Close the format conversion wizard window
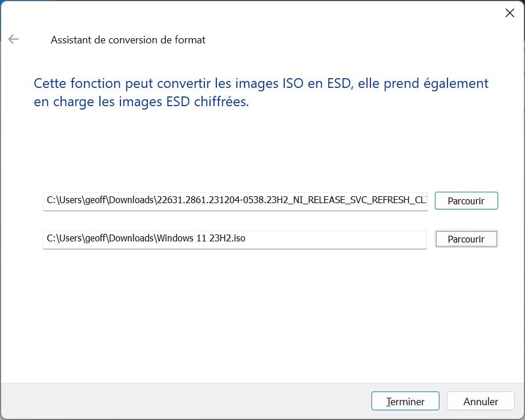This screenshot has height=420, width=525. tap(510, 13)
